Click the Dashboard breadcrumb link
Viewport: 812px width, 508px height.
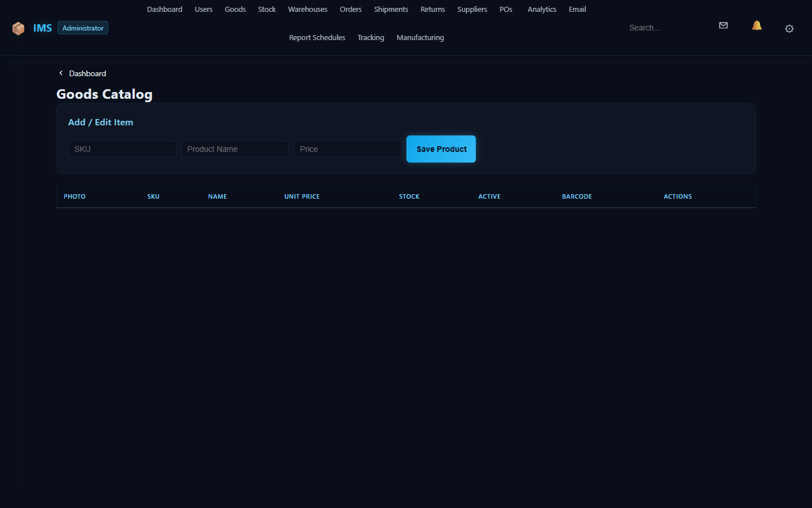pyautogui.click(x=87, y=73)
